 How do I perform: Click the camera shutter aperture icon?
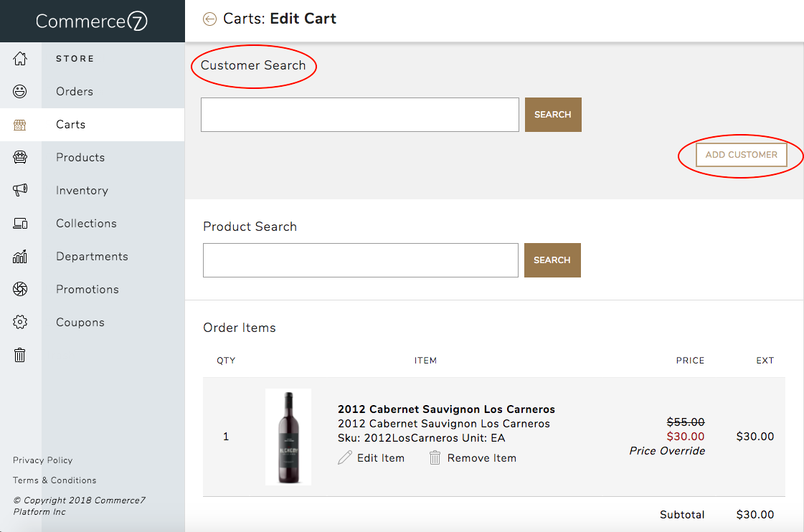(20, 289)
